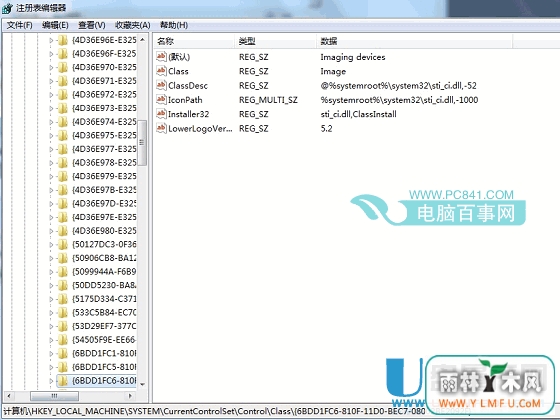
Task: Expand the {4D36E972-E325 tree node
Action: (x=51, y=95)
